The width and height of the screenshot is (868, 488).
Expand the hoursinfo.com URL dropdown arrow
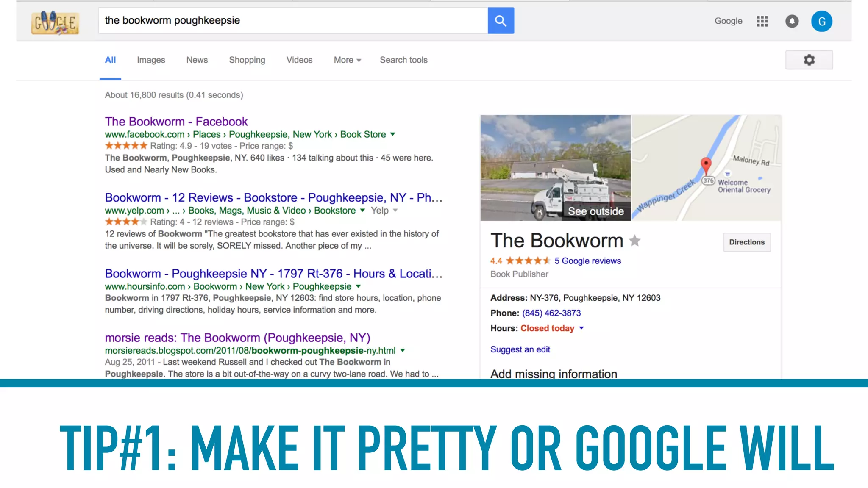click(x=359, y=286)
